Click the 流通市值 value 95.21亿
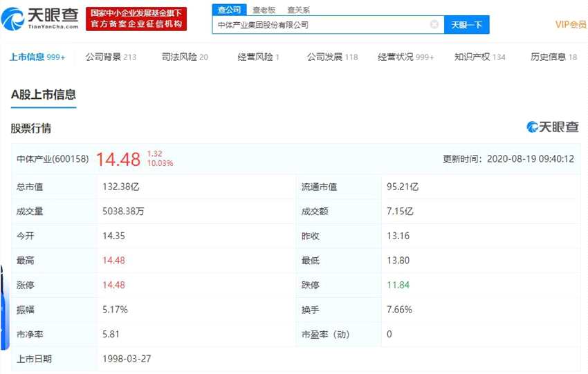The image size is (588, 374). [403, 187]
